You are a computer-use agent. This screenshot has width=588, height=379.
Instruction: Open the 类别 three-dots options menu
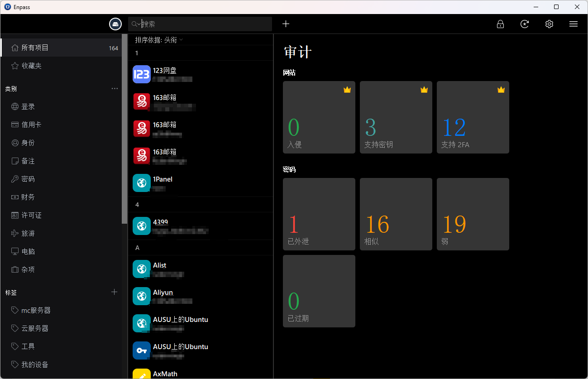(x=115, y=89)
